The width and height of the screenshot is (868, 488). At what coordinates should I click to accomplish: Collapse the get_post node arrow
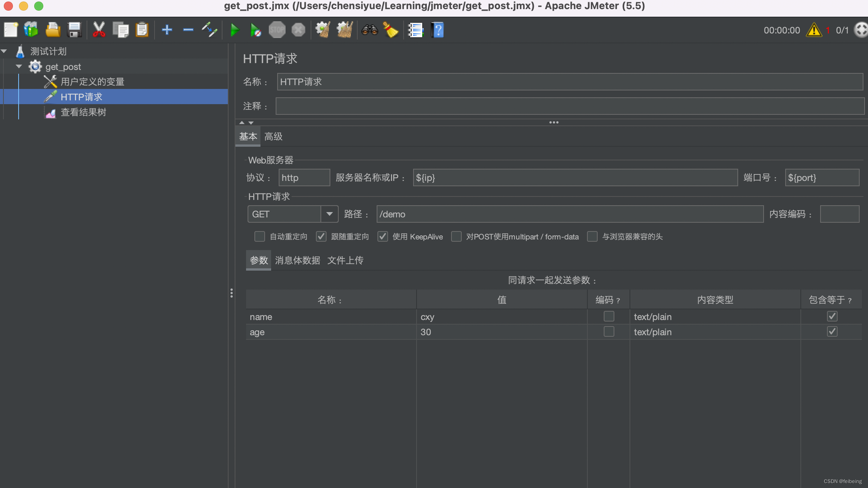click(19, 67)
